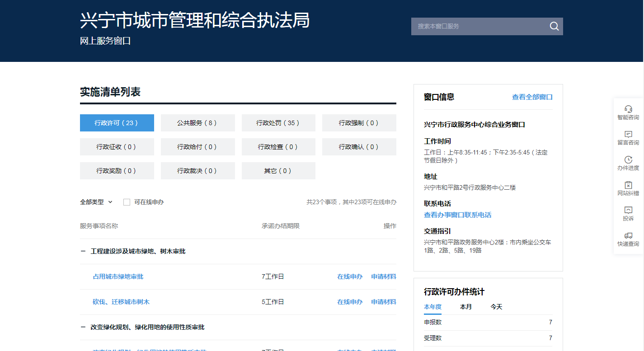The height and width of the screenshot is (351, 644).
Task: Select 行政检查（0） category
Action: pos(279,147)
